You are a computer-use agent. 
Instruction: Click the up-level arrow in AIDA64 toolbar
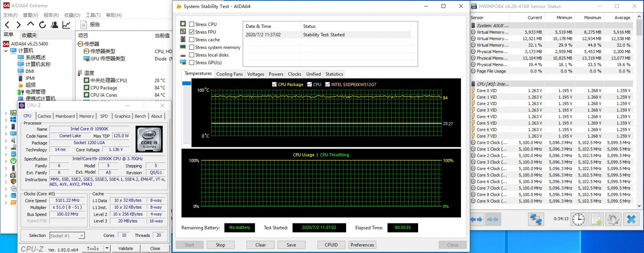point(31,25)
